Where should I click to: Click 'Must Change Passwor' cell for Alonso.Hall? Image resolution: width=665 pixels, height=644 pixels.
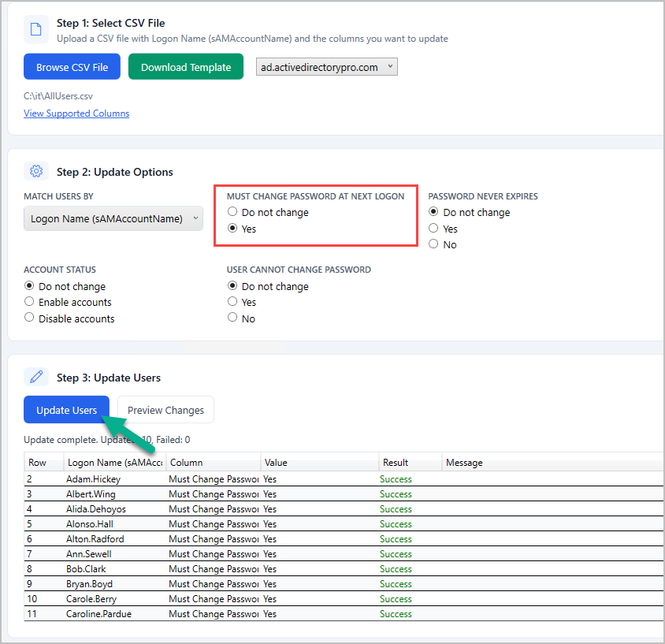click(x=214, y=524)
